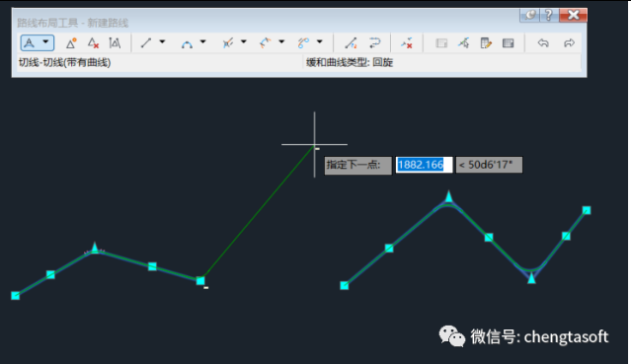Viewport: 631px width, 364px height.
Task: Choose the Delete PI tool
Action: 94,42
